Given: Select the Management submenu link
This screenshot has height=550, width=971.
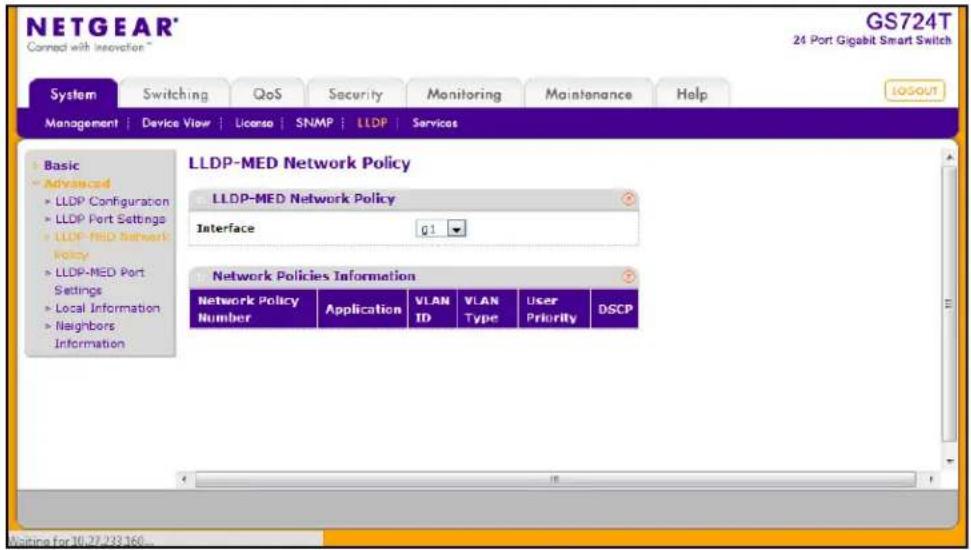Looking at the screenshot, I should 81,123.
